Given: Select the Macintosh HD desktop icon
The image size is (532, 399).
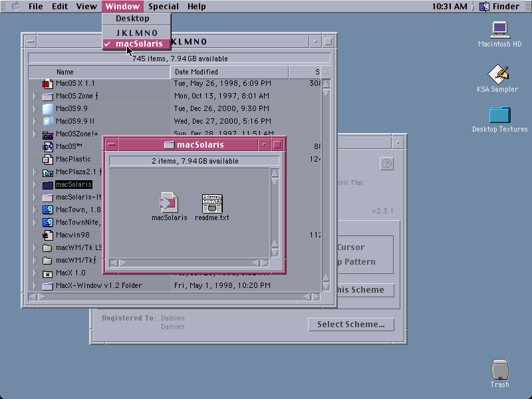Looking at the screenshot, I should click(500, 30).
